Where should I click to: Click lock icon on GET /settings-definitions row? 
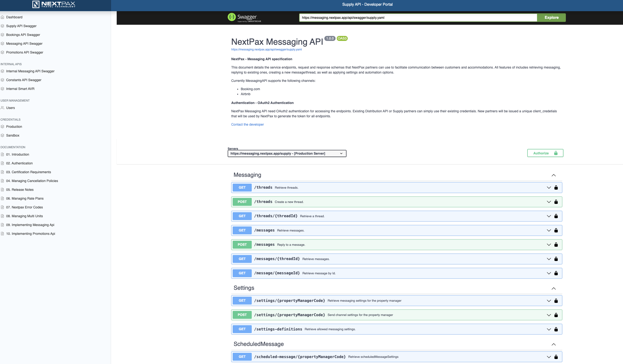556,329
